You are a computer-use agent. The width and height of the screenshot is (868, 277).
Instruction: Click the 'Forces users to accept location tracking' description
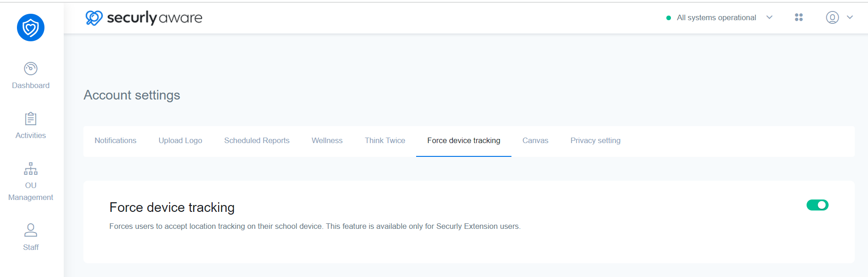[x=315, y=227]
